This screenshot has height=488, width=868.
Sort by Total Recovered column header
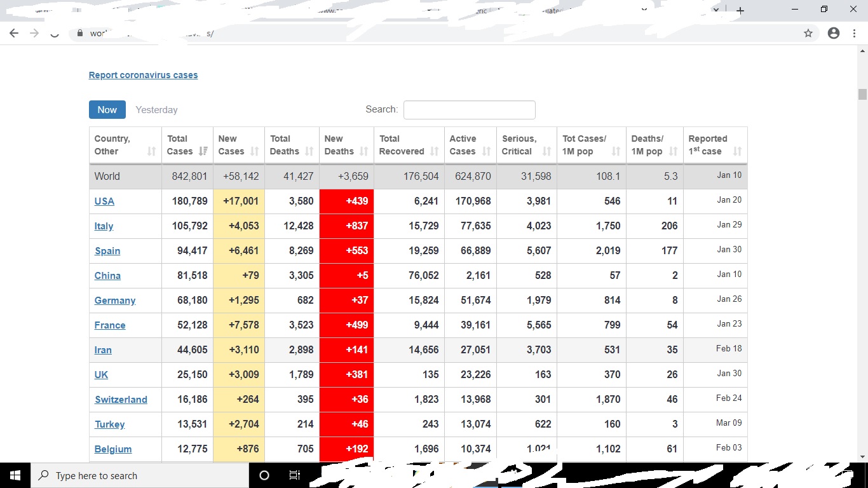point(409,145)
